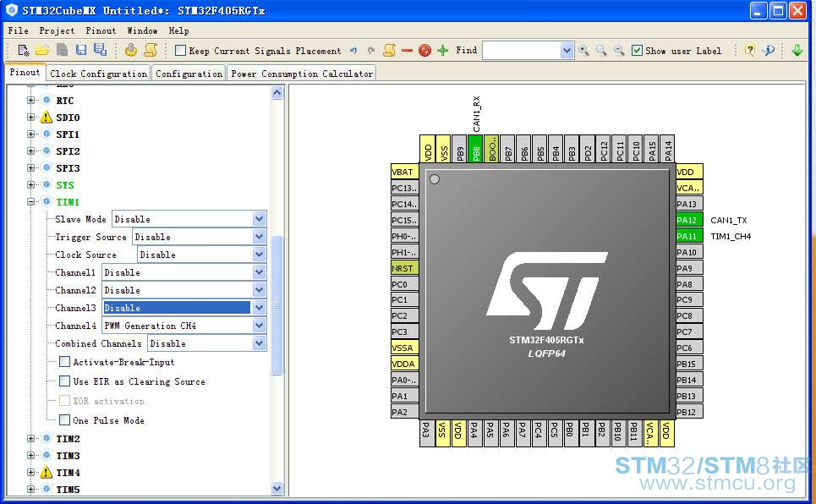
Task: Switch to Power Consumption Calculator tab
Action: (302, 74)
